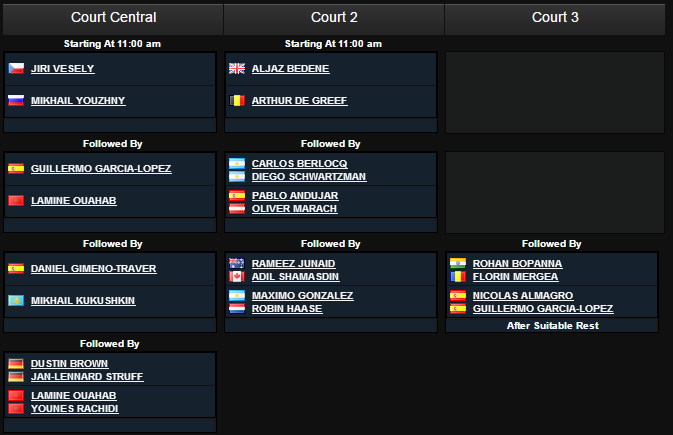Open Daniel Gimeno-Traver player link
The image size is (673, 435).
(x=94, y=268)
